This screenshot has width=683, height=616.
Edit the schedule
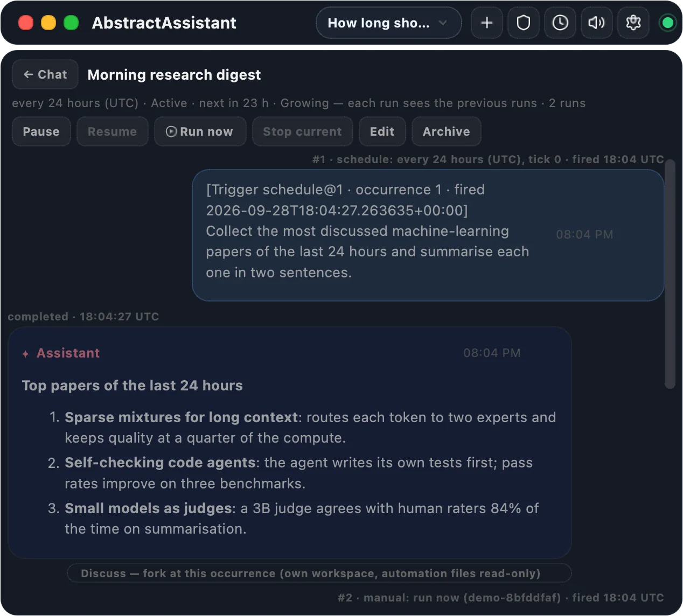[382, 131]
